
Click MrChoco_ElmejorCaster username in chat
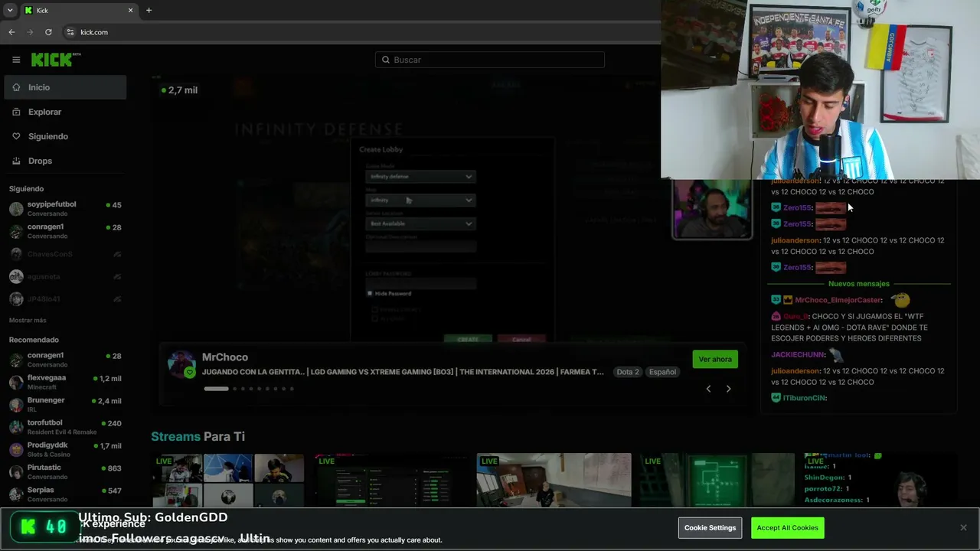point(838,300)
